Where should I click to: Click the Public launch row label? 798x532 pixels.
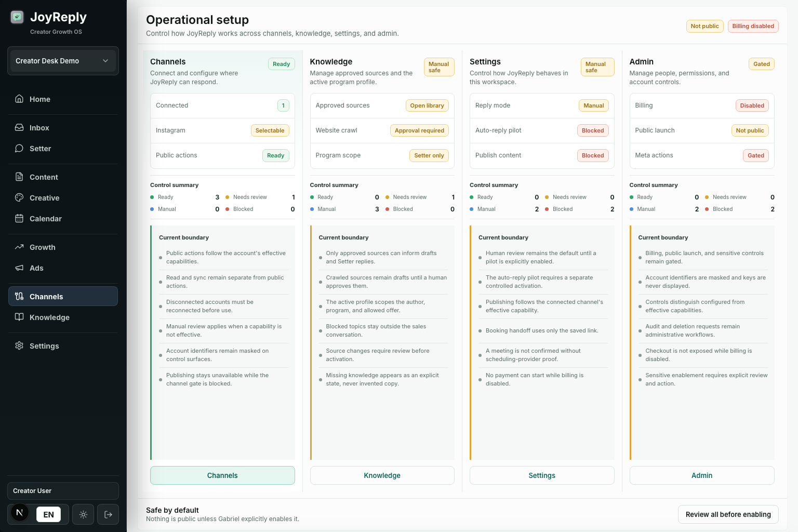(655, 130)
